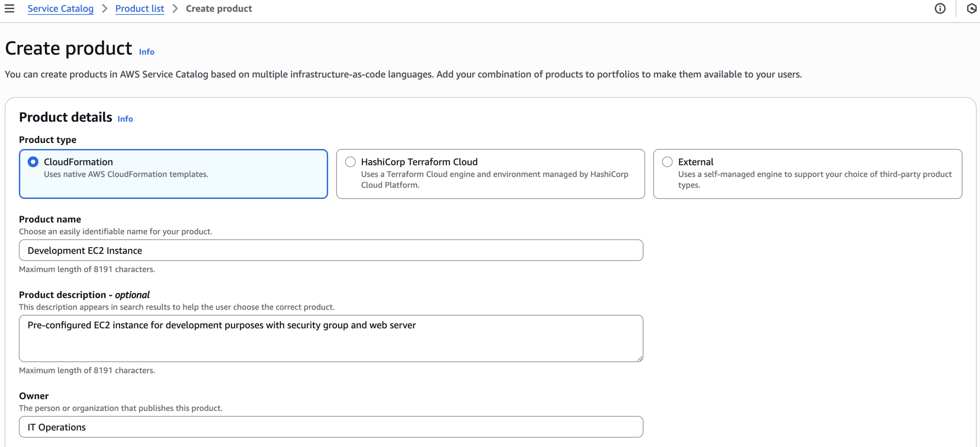This screenshot has height=447, width=980.
Task: Click the CloudFormation tile description text
Action: click(126, 174)
